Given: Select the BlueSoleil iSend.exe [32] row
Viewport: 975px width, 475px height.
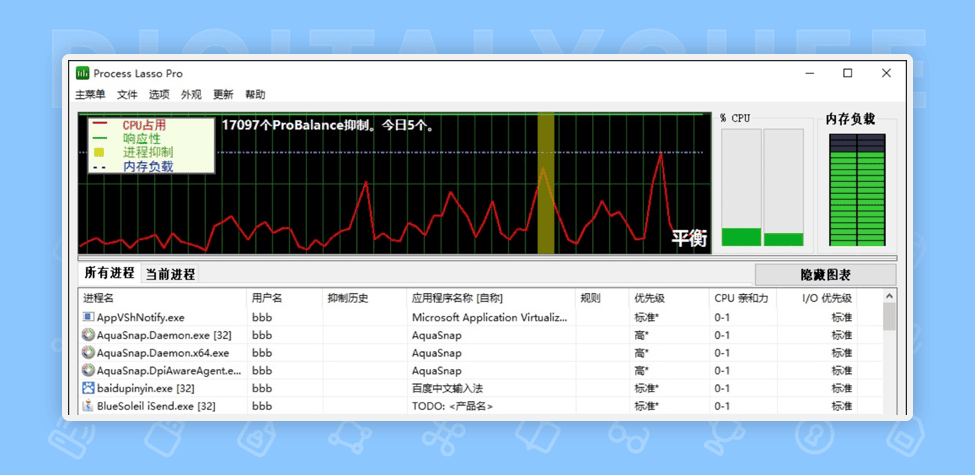Looking at the screenshot, I should point(480,406).
